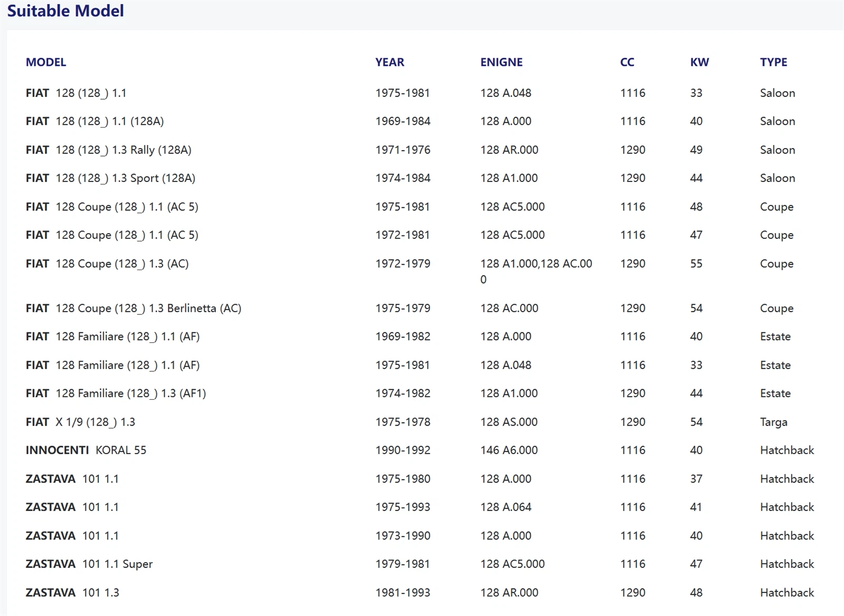Click Coupe in the 1975-1979 row

point(776,309)
